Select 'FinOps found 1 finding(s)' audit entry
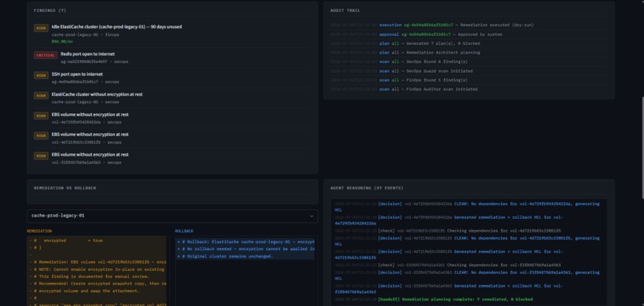This screenshot has width=644, height=306. [x=469, y=80]
